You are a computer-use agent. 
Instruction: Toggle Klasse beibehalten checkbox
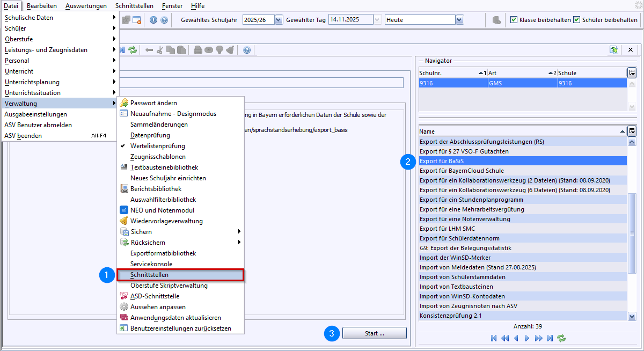click(x=514, y=20)
